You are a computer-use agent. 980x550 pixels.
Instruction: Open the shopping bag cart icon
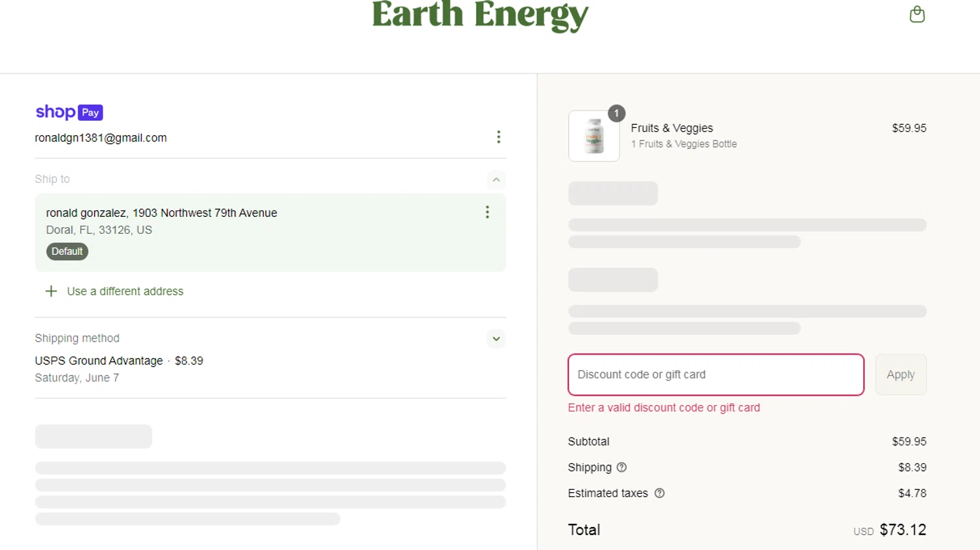point(917,14)
